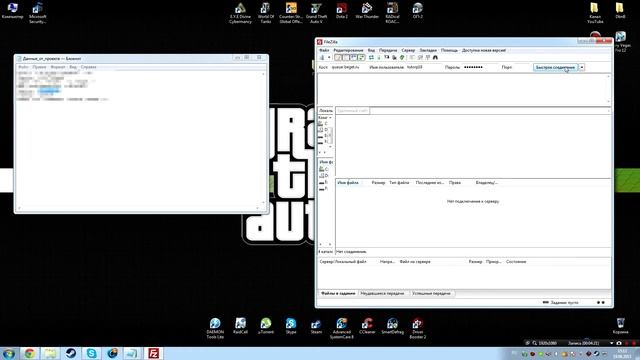Viewport: 640px width, 360px height.
Task: Open the Закладки menu in FileZilla
Action: (428, 50)
